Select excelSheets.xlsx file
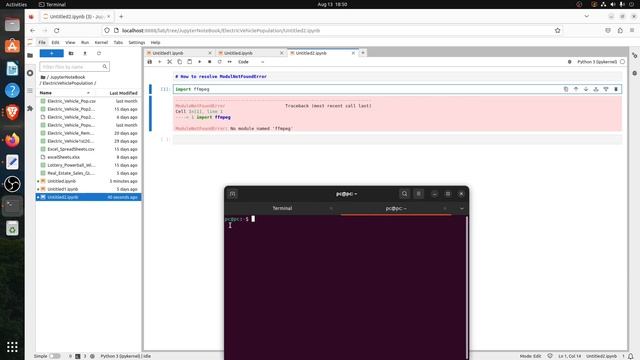 (88, 157)
